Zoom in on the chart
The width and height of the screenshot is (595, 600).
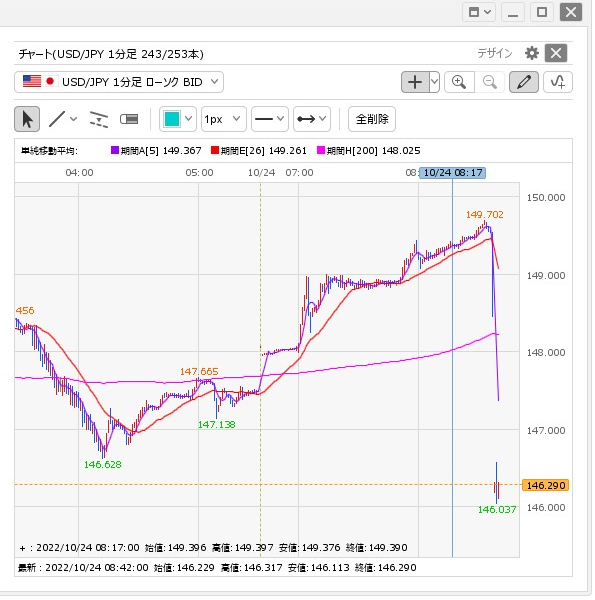point(459,82)
